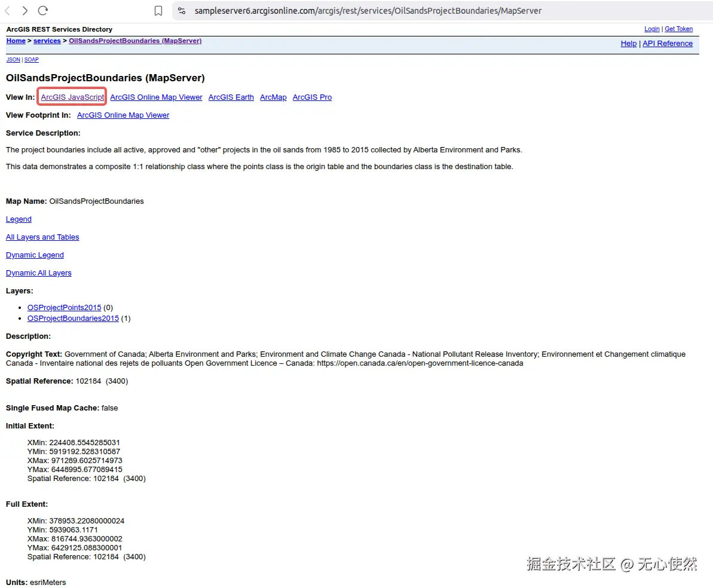713x588 pixels.
Task: Go to Home breadcrumb
Action: tap(16, 41)
